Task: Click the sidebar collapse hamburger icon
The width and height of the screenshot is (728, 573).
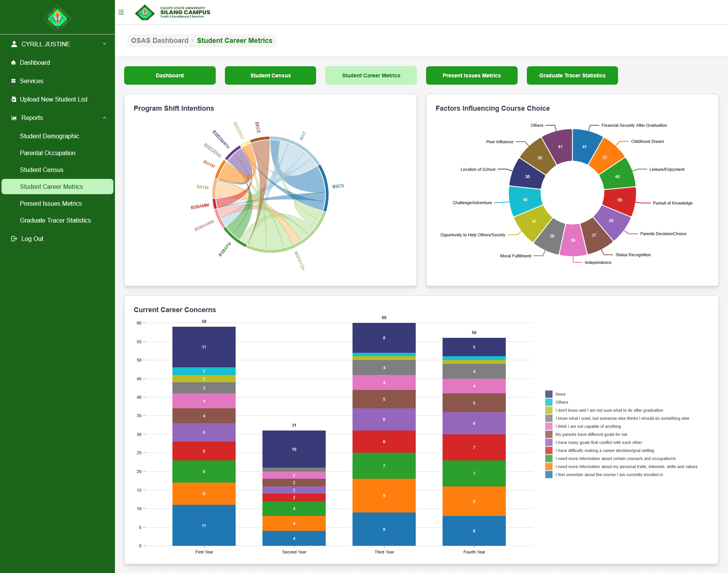Action: pos(121,12)
